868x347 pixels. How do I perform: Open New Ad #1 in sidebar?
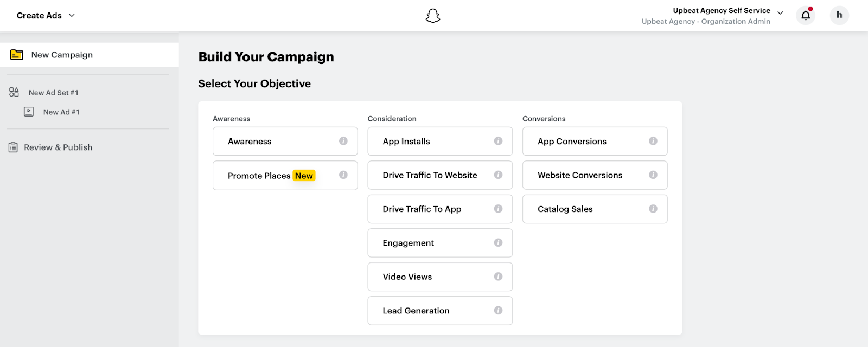[x=61, y=112]
